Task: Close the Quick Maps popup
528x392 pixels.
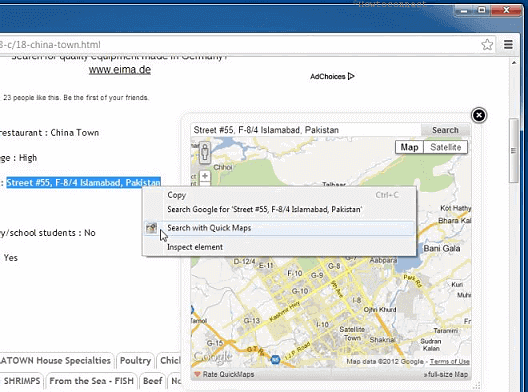Action: point(479,115)
